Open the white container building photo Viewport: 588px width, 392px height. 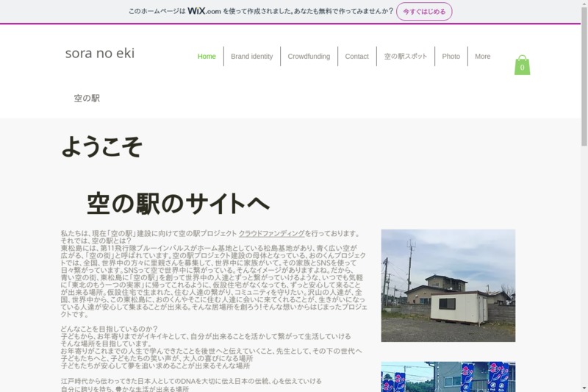click(448, 285)
